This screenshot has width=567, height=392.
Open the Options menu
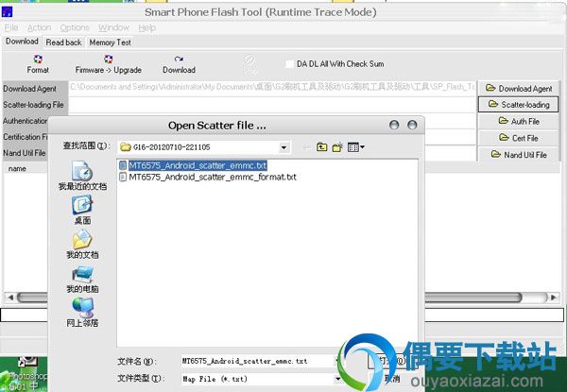pos(75,27)
